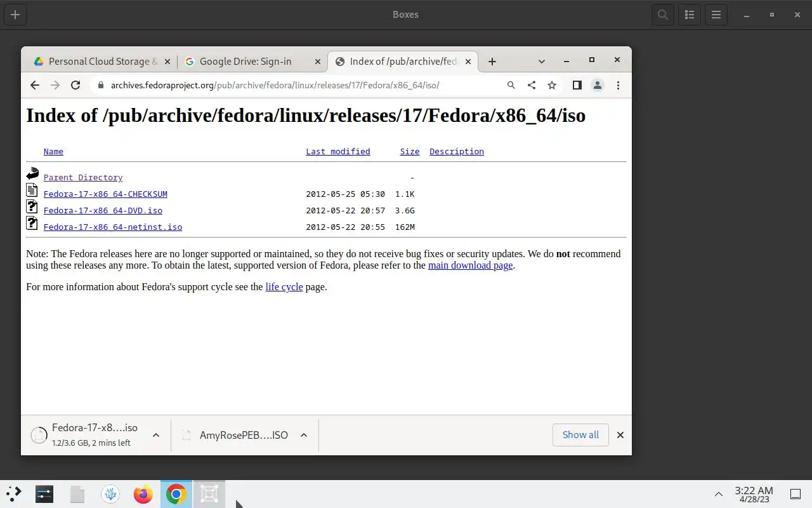Open a new Chrome tab
This screenshot has width=812, height=508.
pos(492,62)
